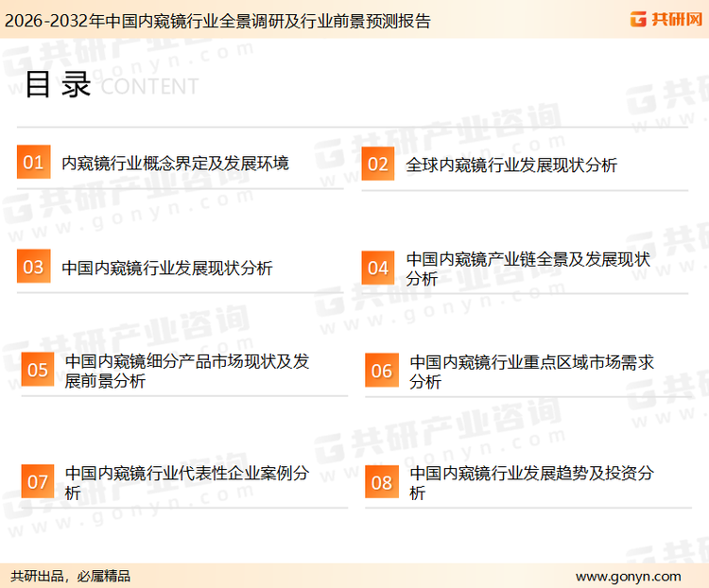Screen dimensions: 709x588
Task: Click the orange 03 number box
Action: click(33, 266)
